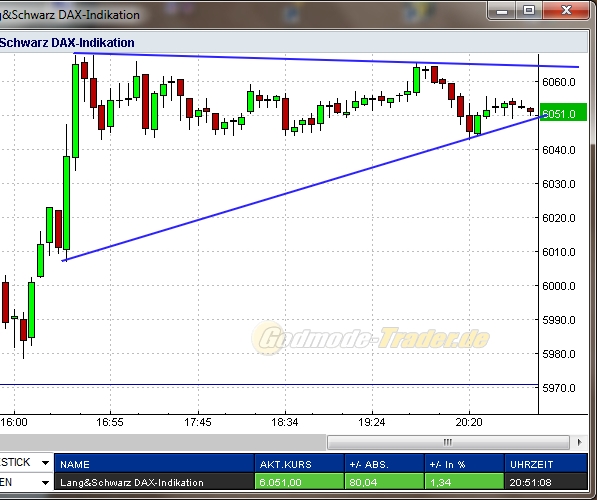Click the UHRZEIT column header
597x500 pixels.
coord(546,464)
